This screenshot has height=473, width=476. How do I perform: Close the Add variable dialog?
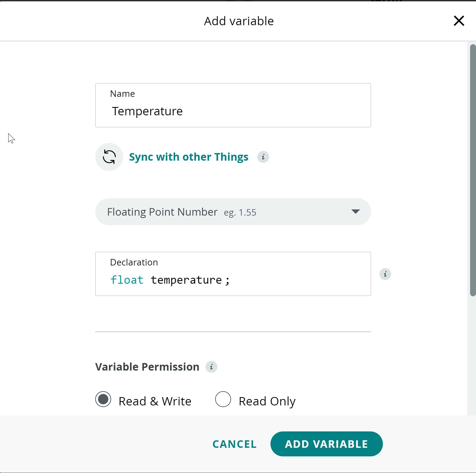(x=459, y=21)
